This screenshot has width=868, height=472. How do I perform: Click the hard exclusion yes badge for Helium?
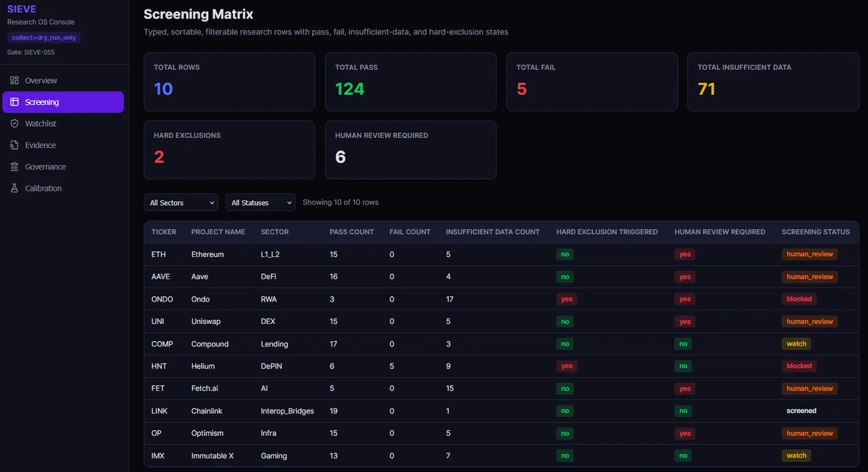coord(567,366)
